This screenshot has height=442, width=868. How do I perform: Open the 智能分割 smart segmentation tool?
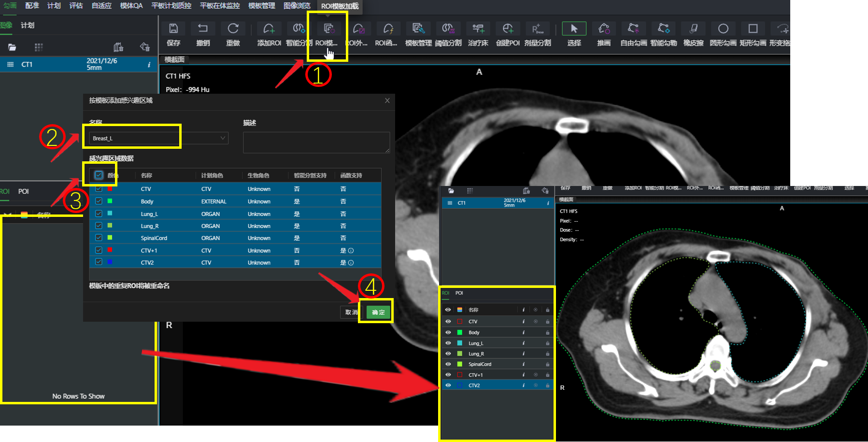tap(299, 29)
